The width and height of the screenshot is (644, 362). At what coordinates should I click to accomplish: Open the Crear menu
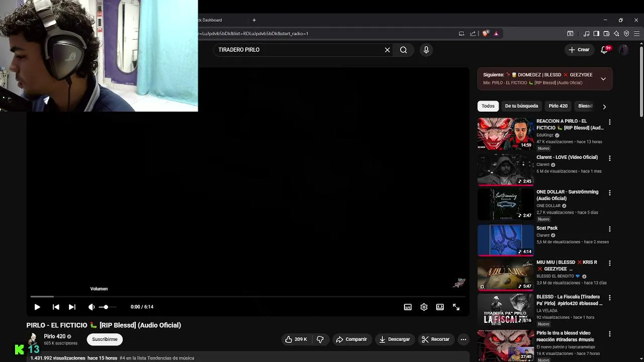[579, 50]
